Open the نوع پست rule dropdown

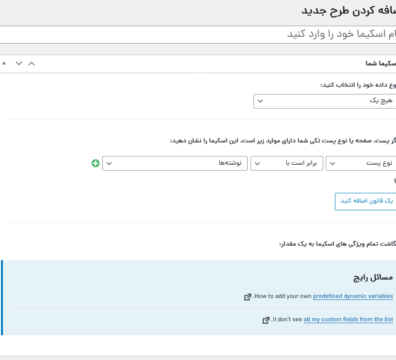[361, 163]
